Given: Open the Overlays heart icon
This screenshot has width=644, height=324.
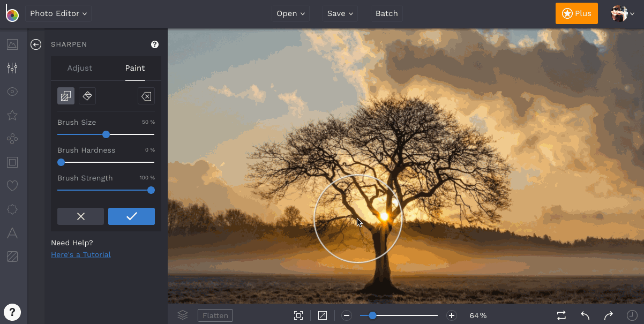Looking at the screenshot, I should point(12,186).
